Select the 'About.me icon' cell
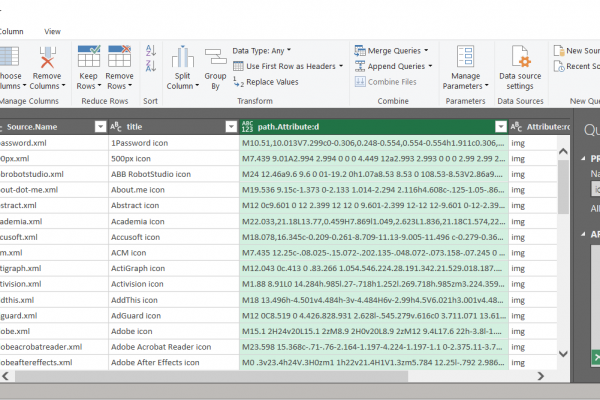 (x=174, y=190)
